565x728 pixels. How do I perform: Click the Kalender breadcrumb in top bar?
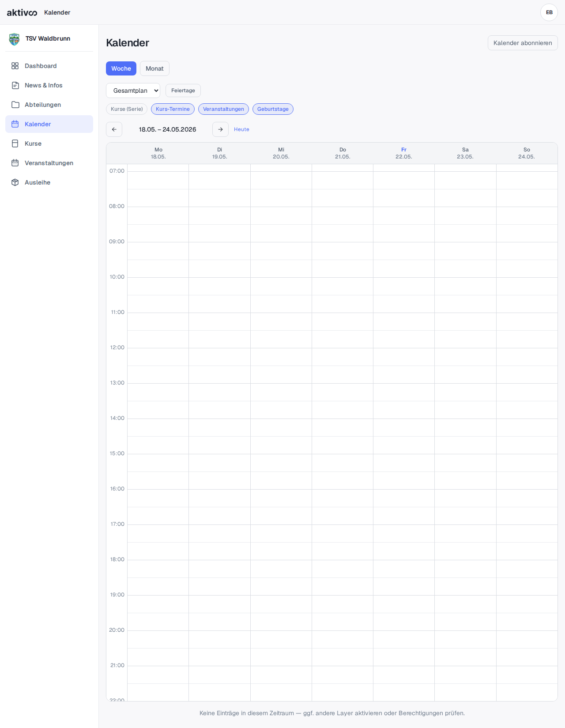point(57,12)
